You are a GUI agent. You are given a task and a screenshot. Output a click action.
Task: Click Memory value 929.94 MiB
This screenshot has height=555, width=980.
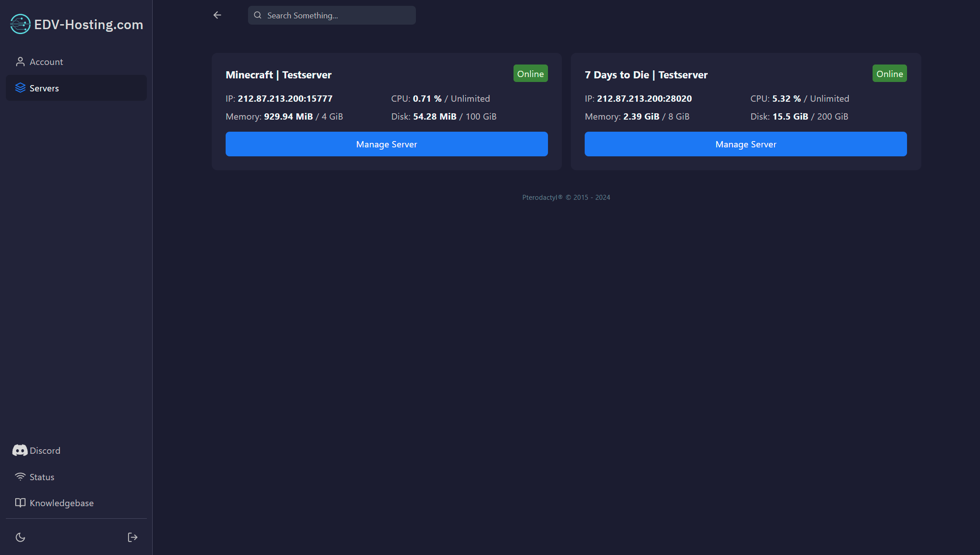(x=288, y=116)
